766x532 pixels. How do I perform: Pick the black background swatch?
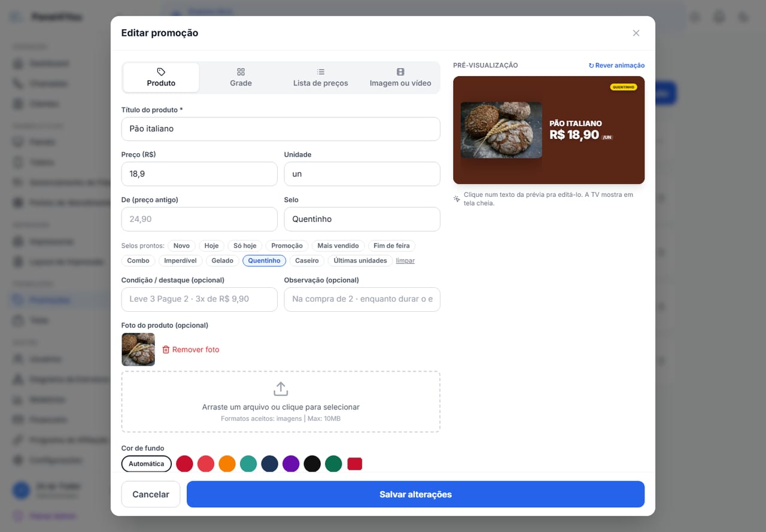click(312, 464)
